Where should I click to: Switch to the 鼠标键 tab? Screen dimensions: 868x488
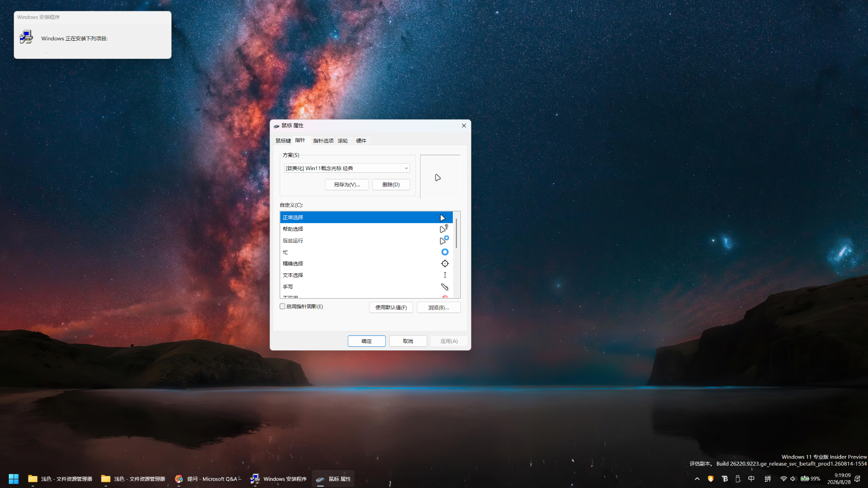pos(283,141)
